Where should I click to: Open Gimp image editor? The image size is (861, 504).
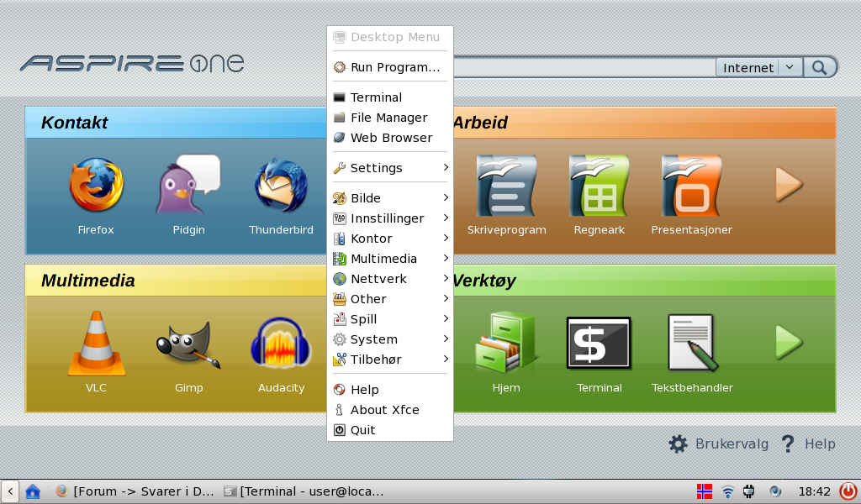188,344
